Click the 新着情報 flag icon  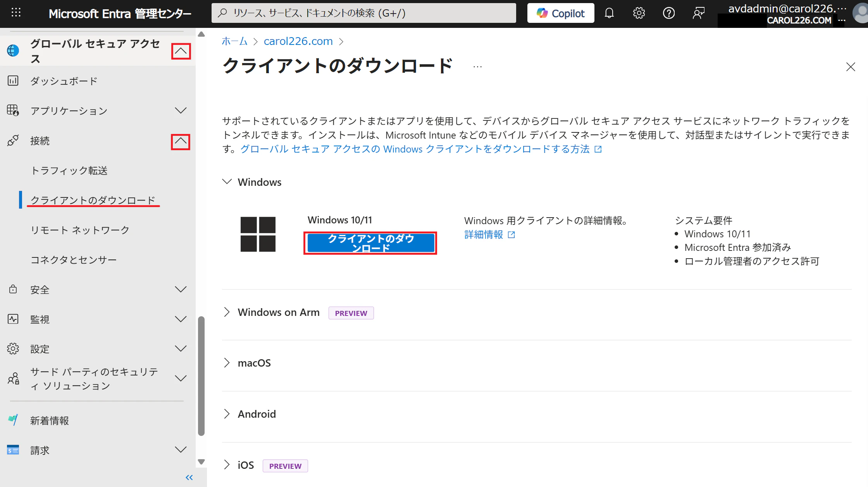click(x=13, y=420)
